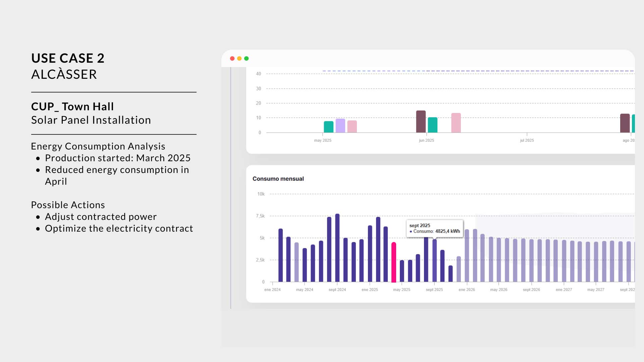Select the maroon bar for jun 2025
Viewport: 644px width, 362px height.
[421, 121]
